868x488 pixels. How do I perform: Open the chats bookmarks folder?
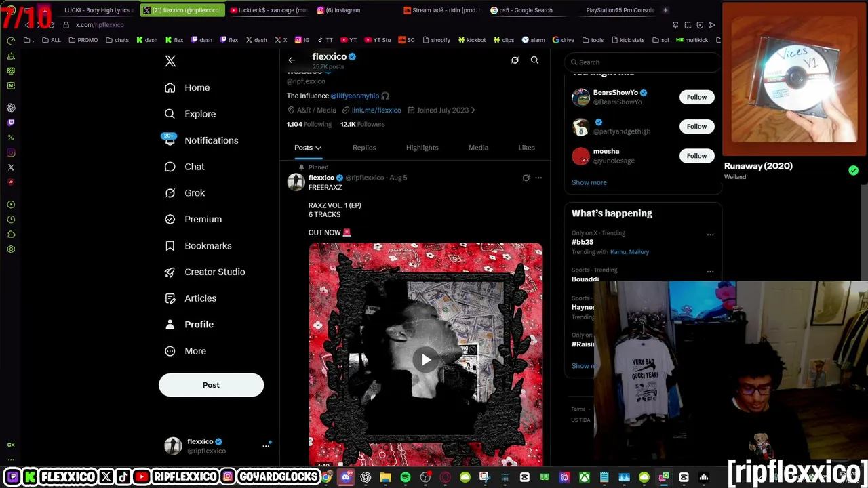(117, 40)
